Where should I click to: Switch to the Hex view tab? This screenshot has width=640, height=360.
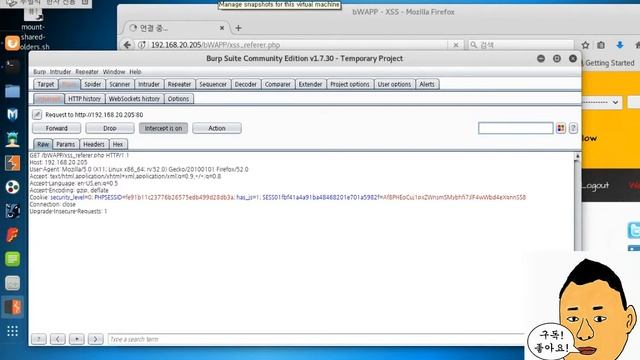point(118,144)
